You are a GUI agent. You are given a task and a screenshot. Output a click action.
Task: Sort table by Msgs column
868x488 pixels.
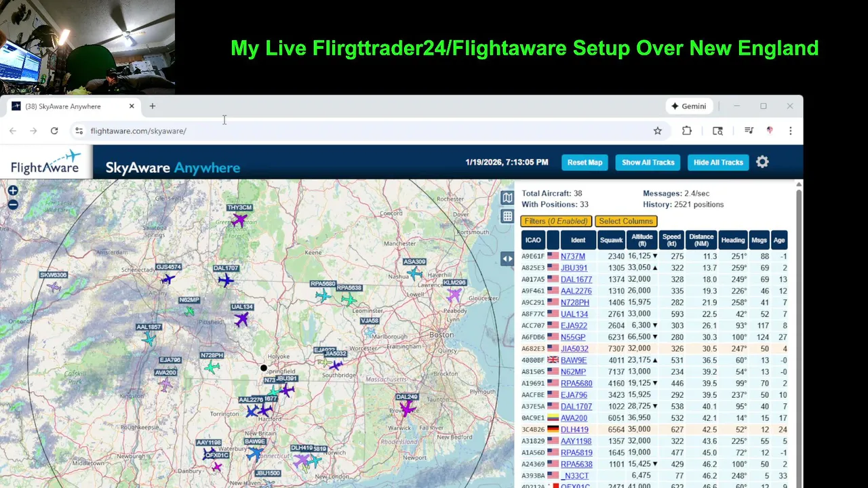(x=759, y=240)
